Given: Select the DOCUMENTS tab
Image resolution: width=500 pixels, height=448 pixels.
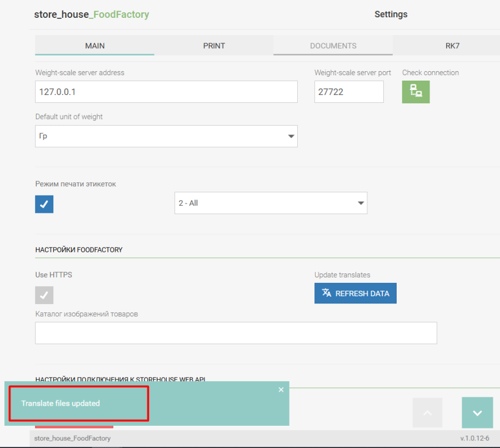Looking at the screenshot, I should point(333,46).
